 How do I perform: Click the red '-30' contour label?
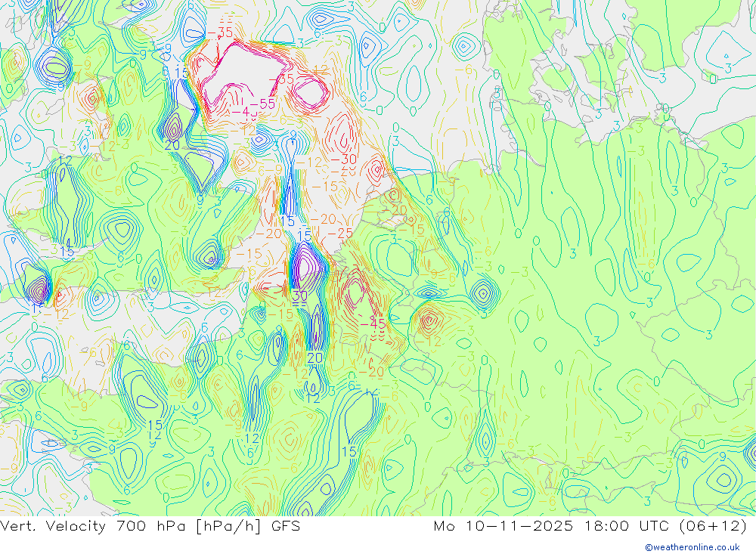(x=344, y=159)
